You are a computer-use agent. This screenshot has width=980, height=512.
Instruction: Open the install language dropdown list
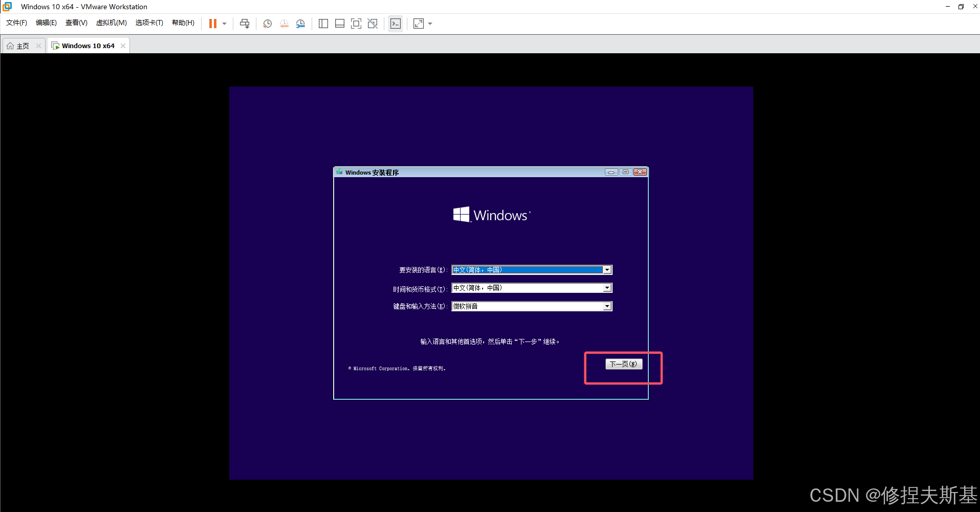[607, 269]
